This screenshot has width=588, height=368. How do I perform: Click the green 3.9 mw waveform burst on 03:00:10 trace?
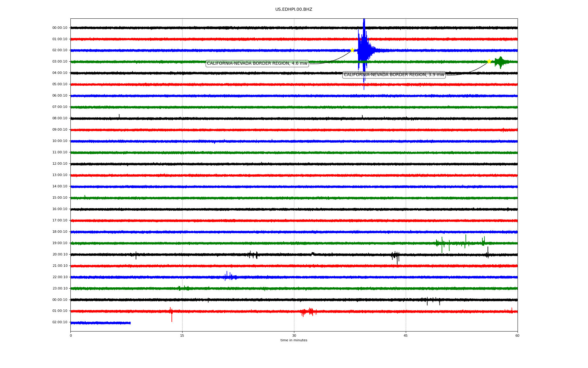pos(500,62)
